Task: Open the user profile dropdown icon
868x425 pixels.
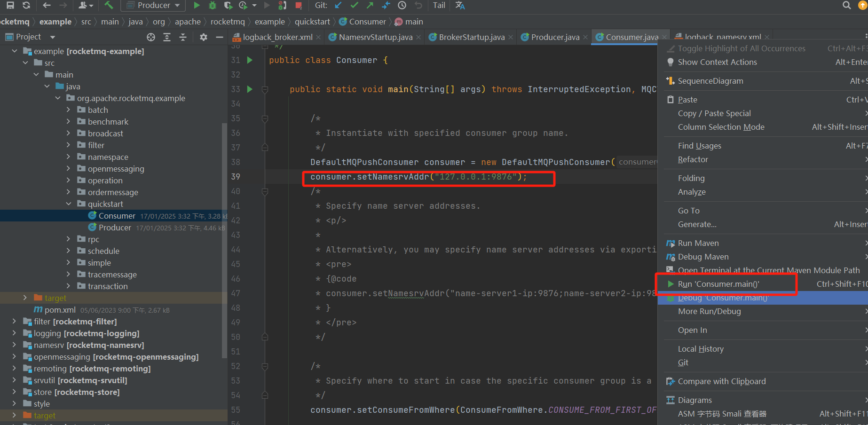Action: click(x=86, y=5)
